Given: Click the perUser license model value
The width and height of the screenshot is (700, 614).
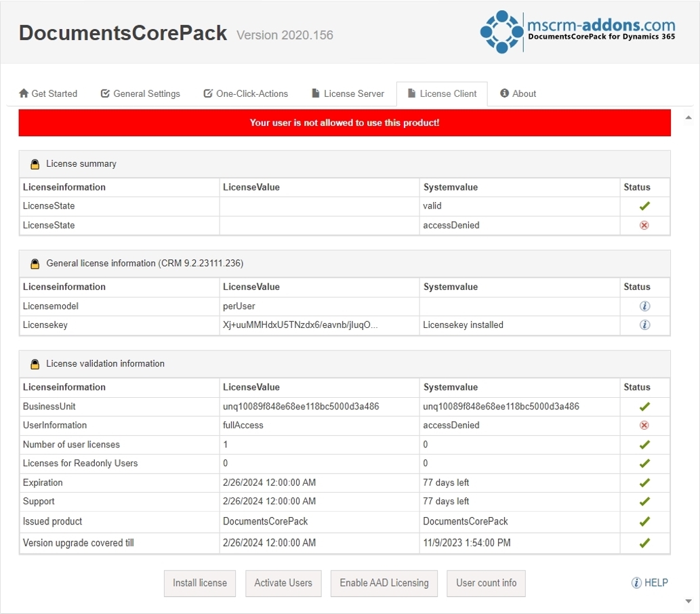Looking at the screenshot, I should point(239,306).
